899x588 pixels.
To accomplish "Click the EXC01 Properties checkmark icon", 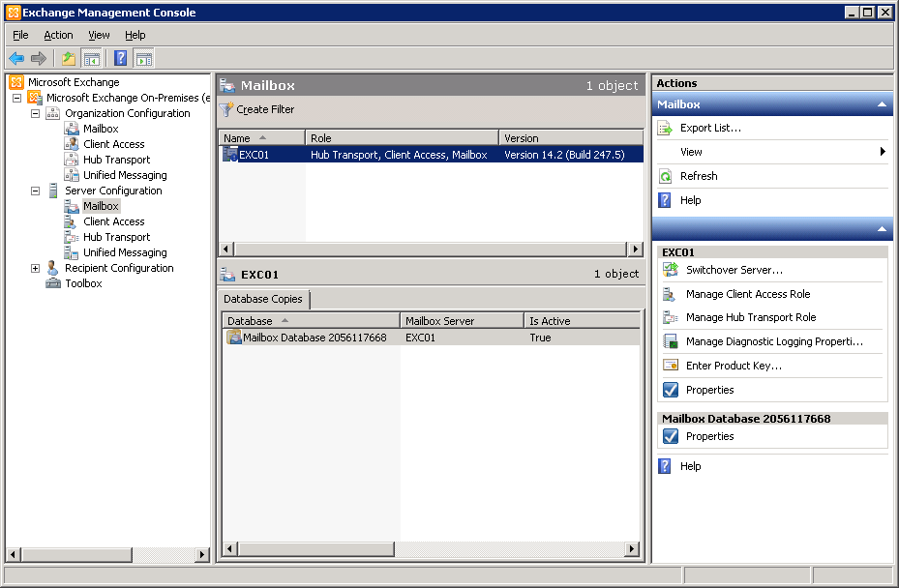I will [x=671, y=390].
